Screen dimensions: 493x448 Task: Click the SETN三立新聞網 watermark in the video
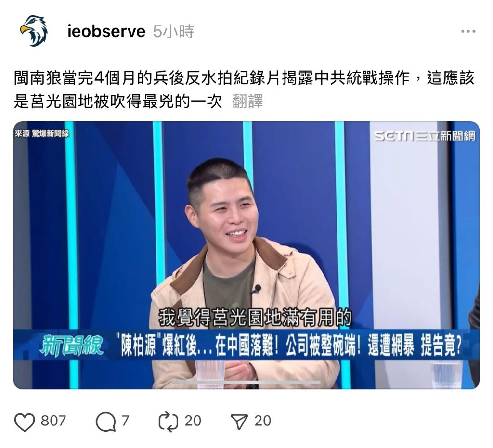click(425, 136)
